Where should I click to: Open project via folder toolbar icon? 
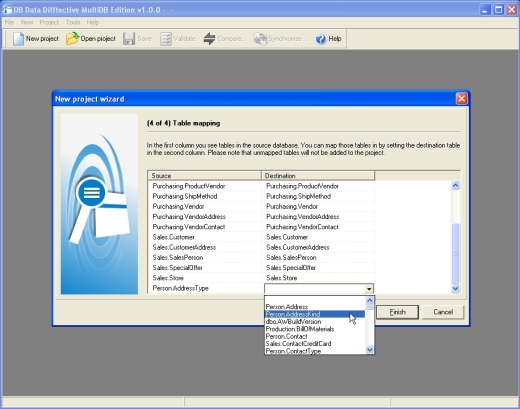click(72, 39)
